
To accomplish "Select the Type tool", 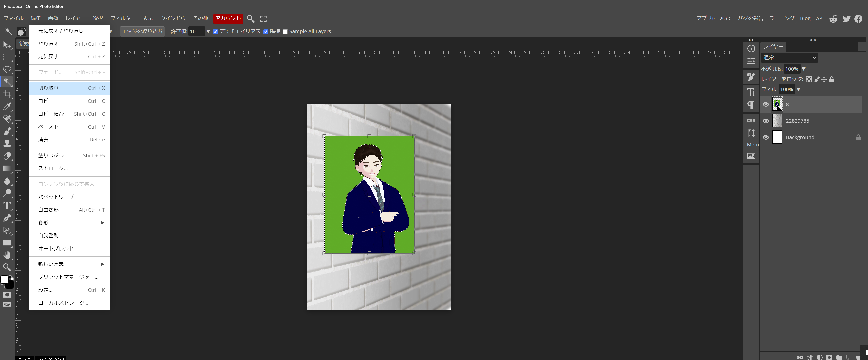I will tap(7, 206).
